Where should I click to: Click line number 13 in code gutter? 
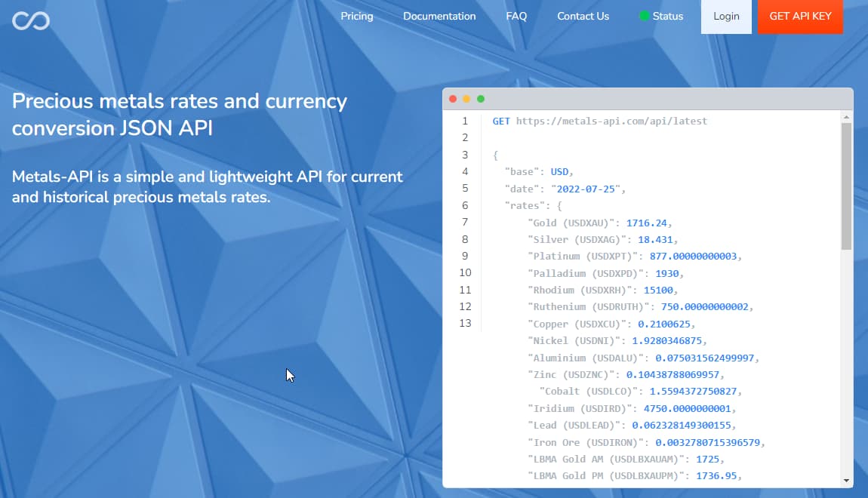click(465, 323)
